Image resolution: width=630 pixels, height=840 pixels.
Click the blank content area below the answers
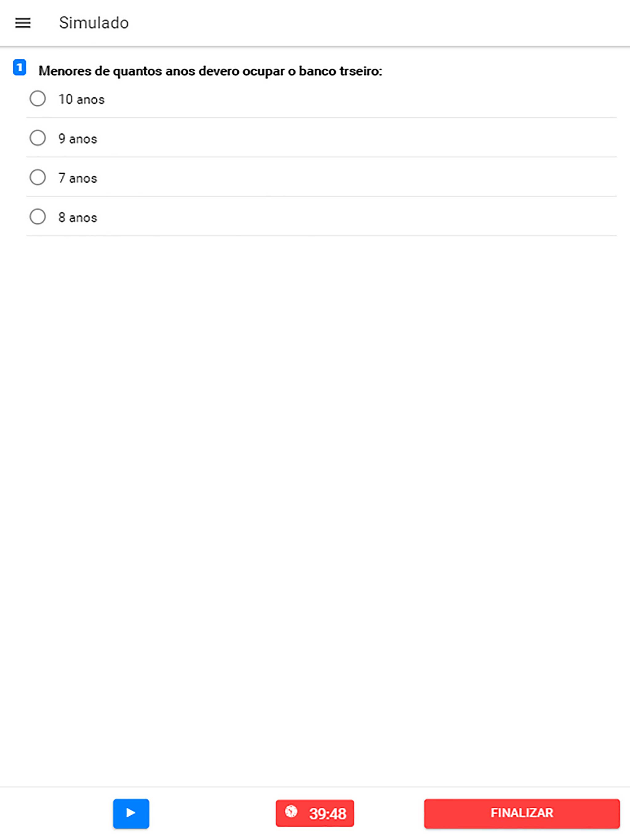[x=315, y=494]
